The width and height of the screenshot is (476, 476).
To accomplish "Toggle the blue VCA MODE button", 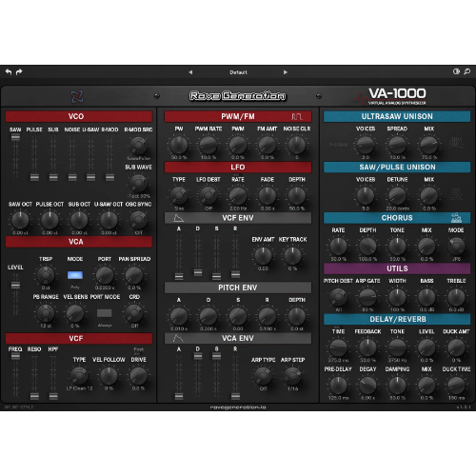I will click(x=75, y=275).
